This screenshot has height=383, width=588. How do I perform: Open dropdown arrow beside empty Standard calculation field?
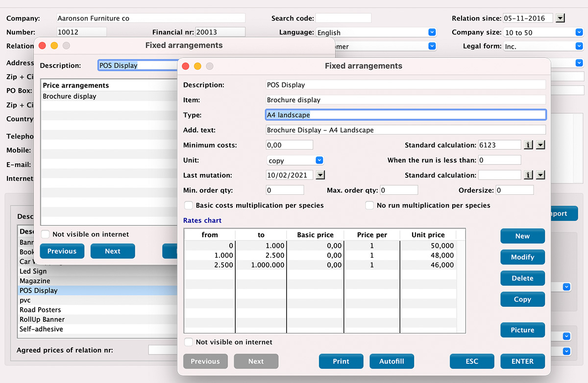coord(540,175)
